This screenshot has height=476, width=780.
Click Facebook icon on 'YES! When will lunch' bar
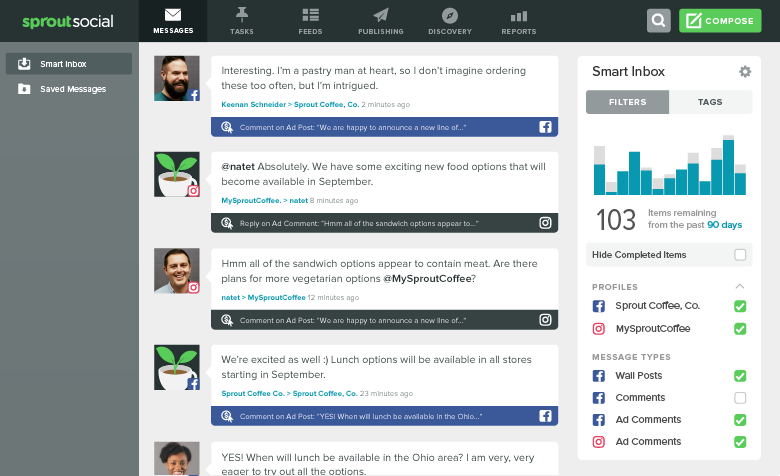(545, 416)
